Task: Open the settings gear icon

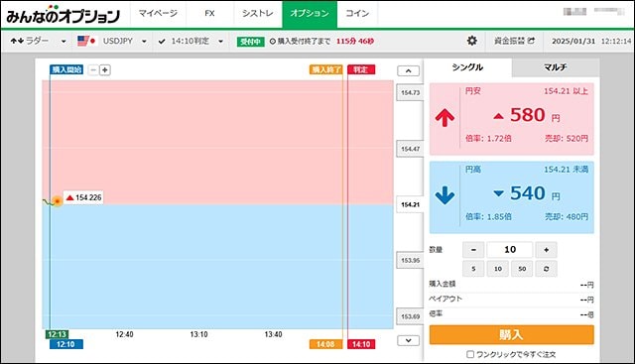Action: (x=472, y=41)
